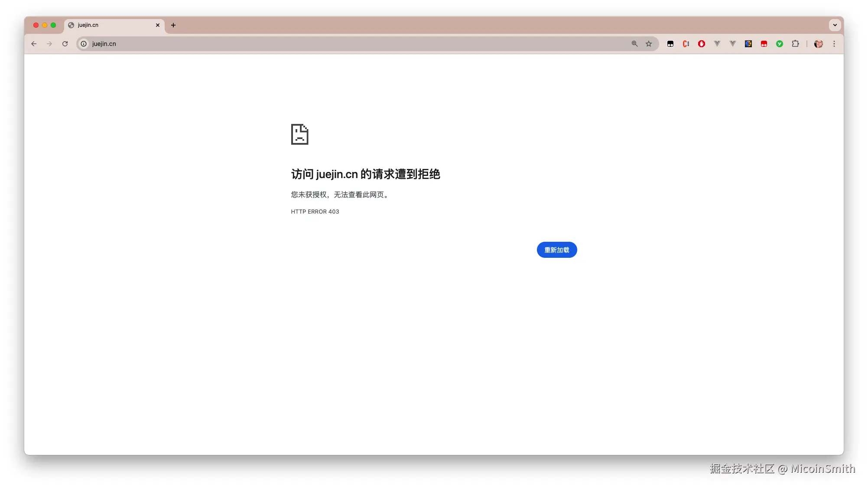Open a new tab with the plus button
This screenshot has height=487, width=868.
tap(173, 25)
